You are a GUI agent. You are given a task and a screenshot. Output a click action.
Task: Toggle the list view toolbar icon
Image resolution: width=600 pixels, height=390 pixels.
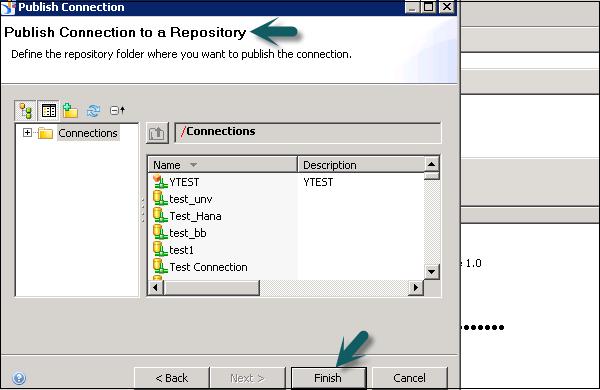pyautogui.click(x=49, y=111)
